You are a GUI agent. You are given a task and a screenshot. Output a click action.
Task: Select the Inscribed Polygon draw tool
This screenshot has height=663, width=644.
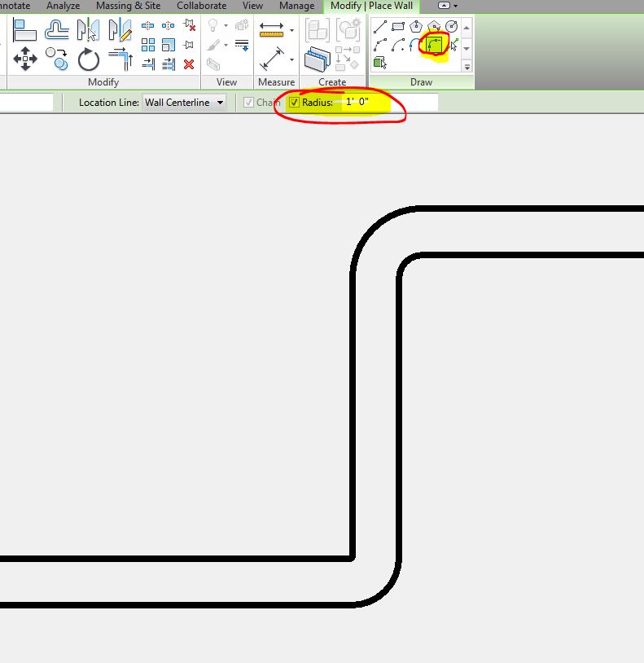point(416,26)
